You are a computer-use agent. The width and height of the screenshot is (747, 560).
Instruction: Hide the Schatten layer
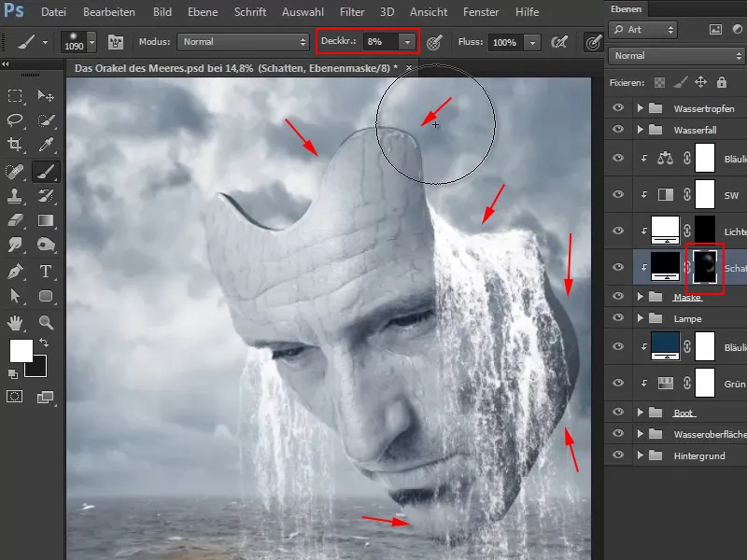[618, 267]
